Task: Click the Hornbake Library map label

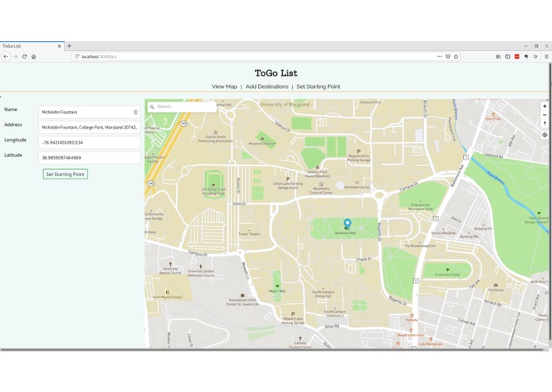Action: pos(357,187)
